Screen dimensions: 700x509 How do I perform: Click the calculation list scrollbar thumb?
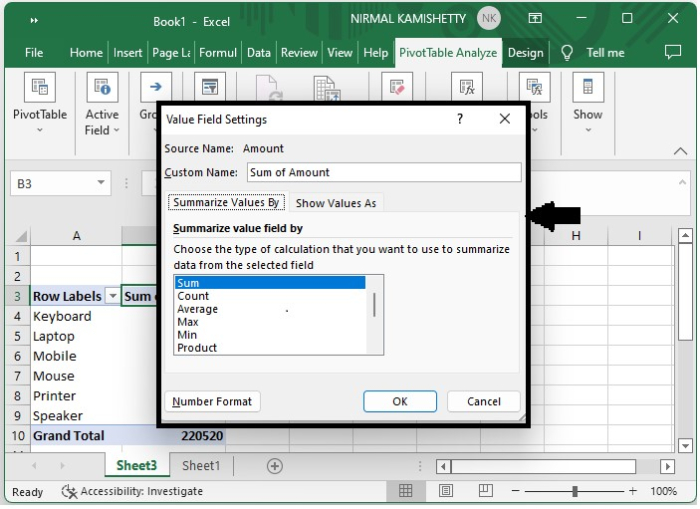pyautogui.click(x=374, y=305)
